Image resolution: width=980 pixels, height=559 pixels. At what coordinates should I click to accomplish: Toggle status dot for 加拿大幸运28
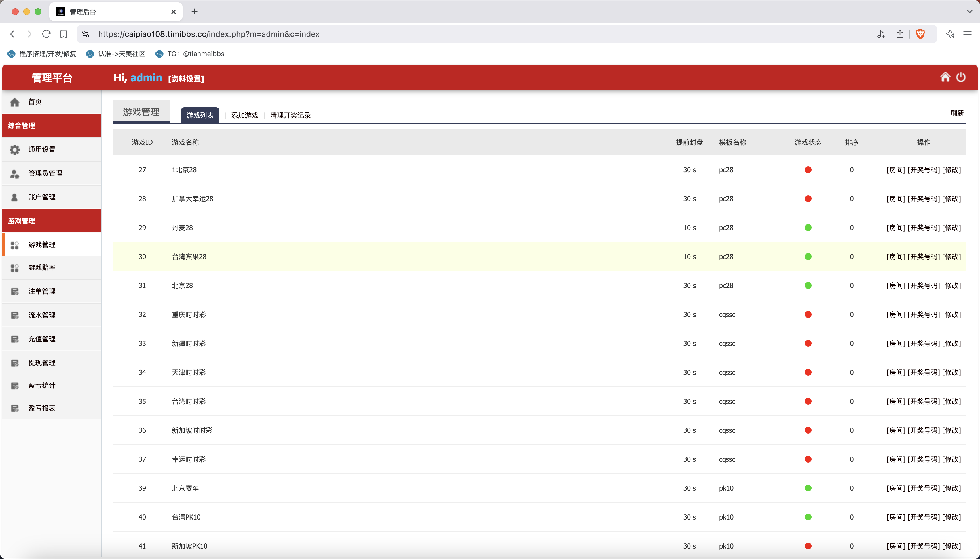pos(808,199)
